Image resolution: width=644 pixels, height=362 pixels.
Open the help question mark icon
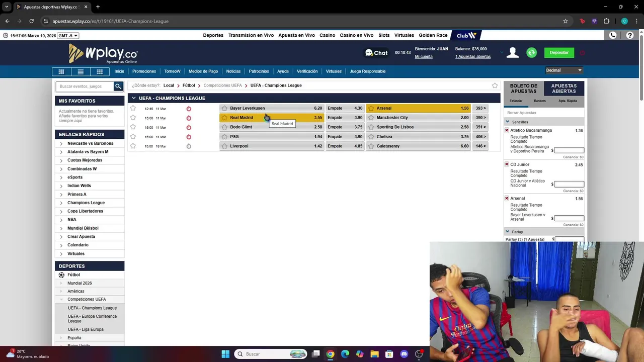629,35
